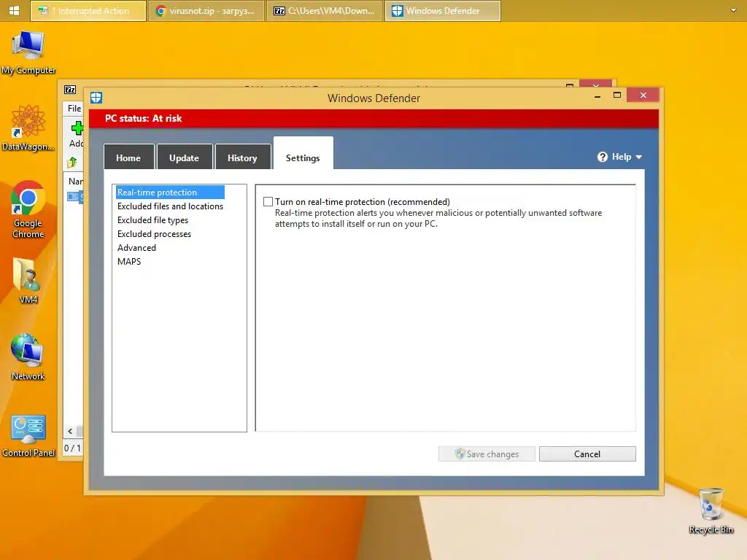Expand the Help dropdown arrow
Screen dimensions: 747x560
tap(639, 157)
